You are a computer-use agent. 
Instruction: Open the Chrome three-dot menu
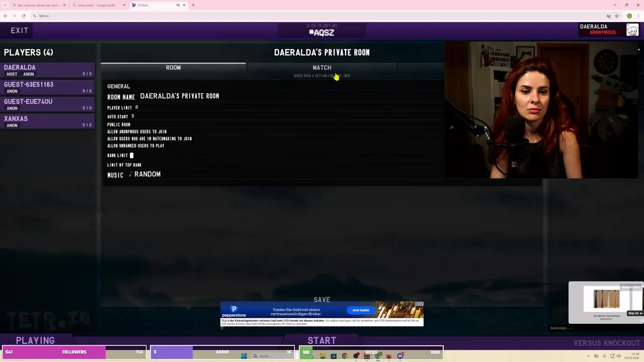click(638, 16)
